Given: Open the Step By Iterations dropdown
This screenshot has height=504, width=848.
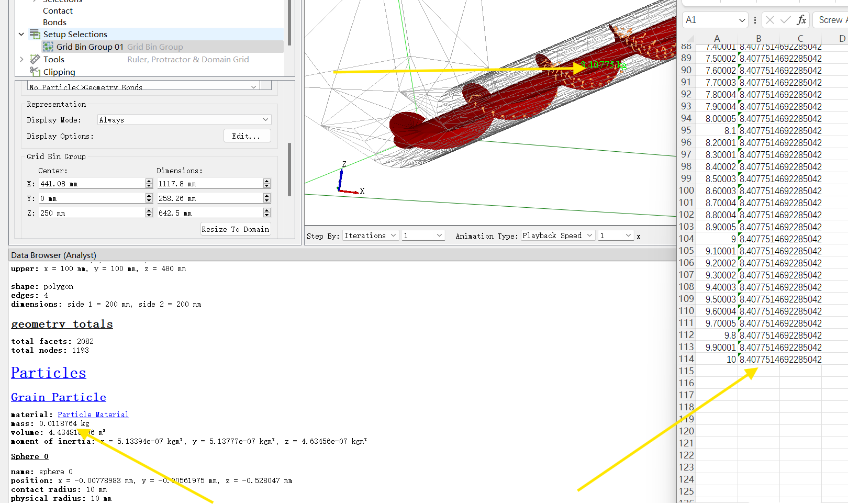Looking at the screenshot, I should tap(371, 236).
